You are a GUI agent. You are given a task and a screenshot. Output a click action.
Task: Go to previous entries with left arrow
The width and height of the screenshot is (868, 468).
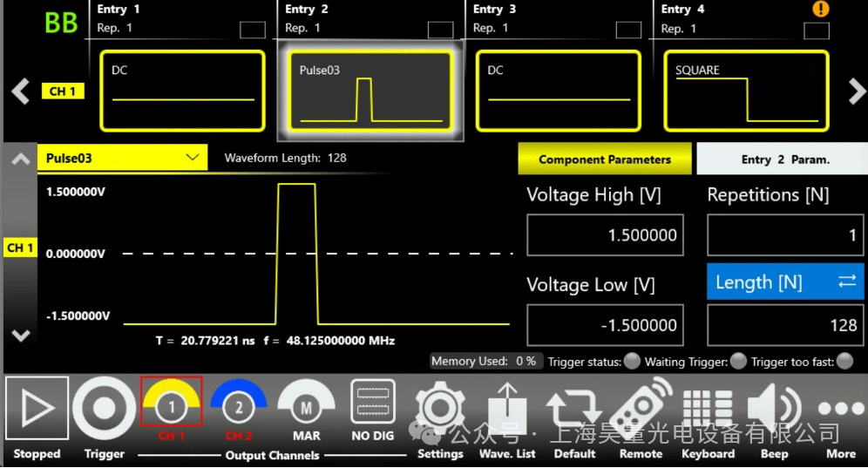pos(21,92)
